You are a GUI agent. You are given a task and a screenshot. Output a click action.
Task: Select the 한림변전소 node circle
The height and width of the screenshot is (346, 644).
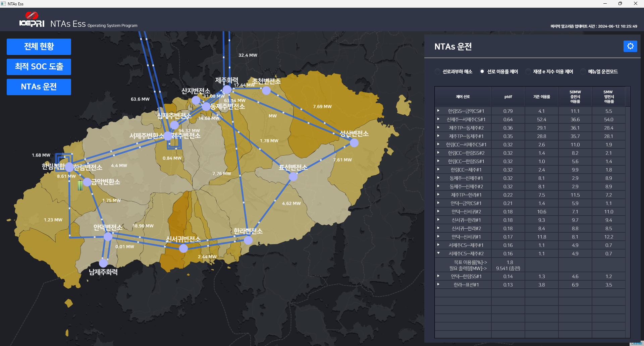point(69,167)
